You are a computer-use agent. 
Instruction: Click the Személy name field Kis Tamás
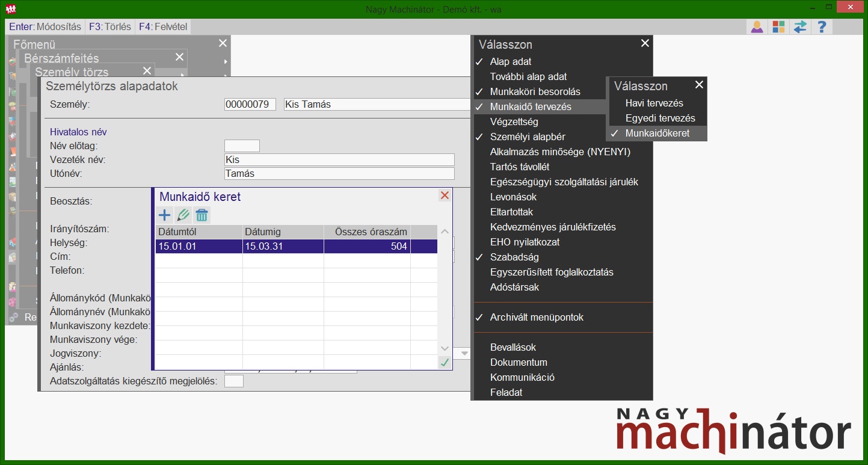(377, 104)
